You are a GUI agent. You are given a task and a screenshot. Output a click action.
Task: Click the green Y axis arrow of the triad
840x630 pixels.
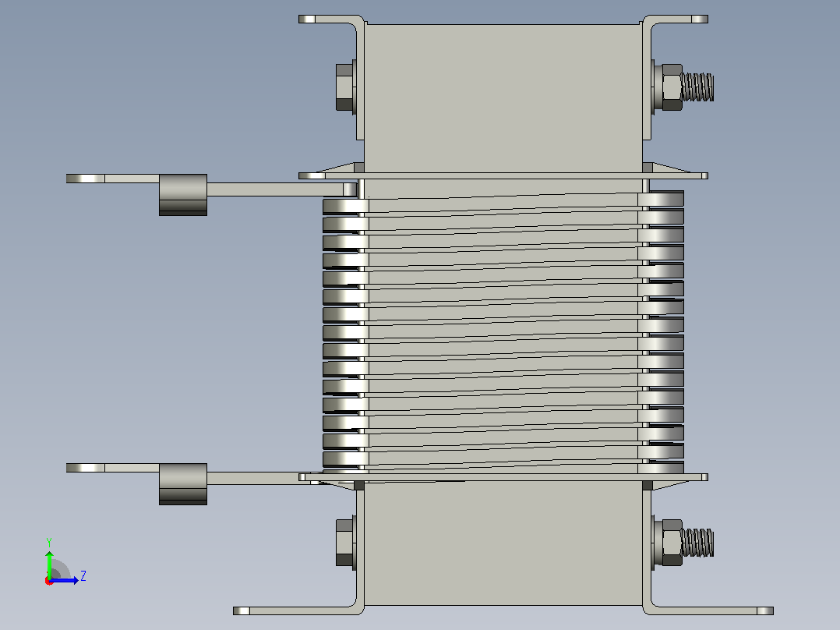49,564
